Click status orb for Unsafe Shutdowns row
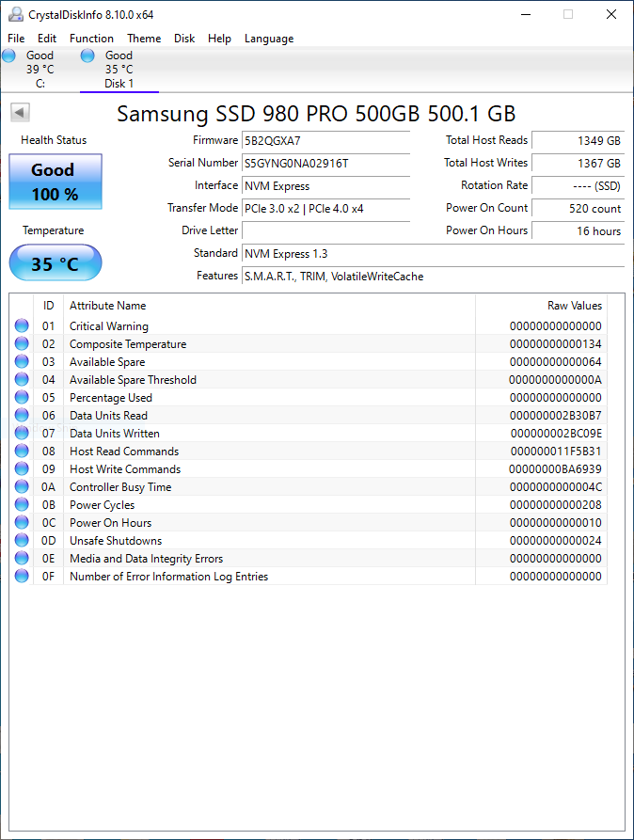Viewport: 634px width, 840px height. [x=22, y=540]
